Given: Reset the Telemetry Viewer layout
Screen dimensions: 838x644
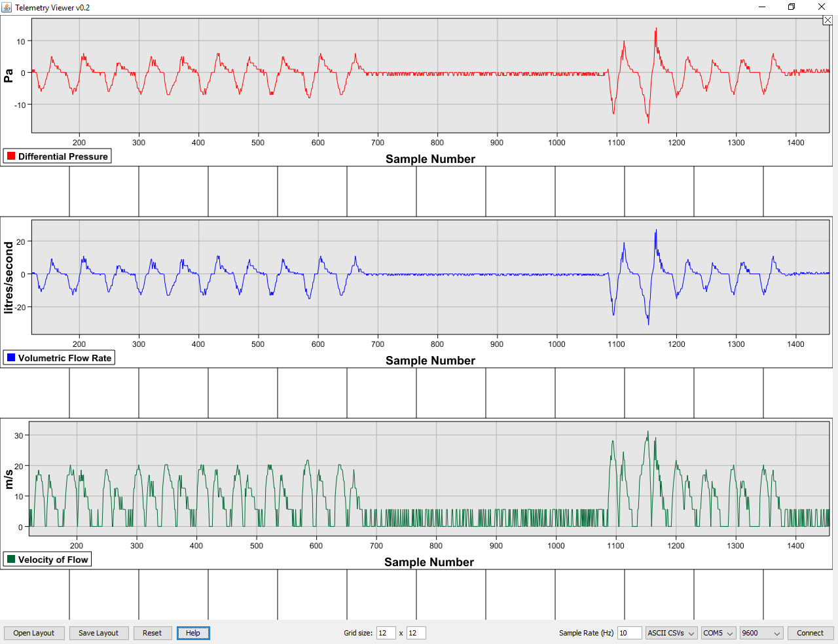Looking at the screenshot, I should [x=152, y=633].
